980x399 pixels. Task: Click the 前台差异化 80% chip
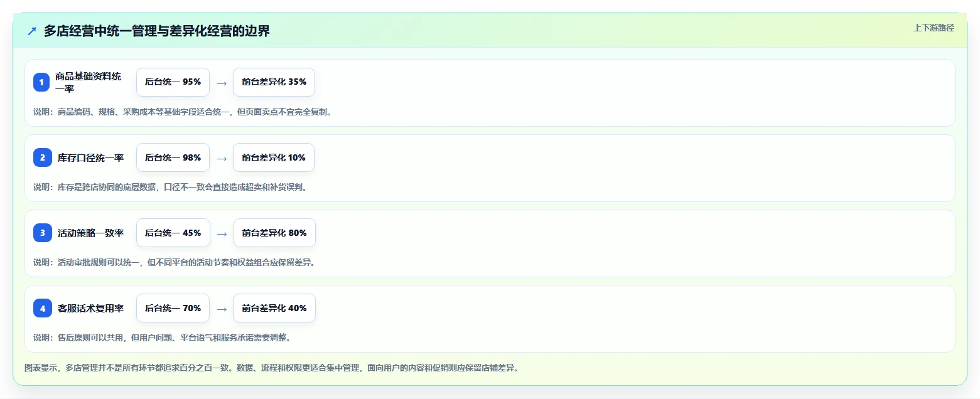(x=274, y=233)
